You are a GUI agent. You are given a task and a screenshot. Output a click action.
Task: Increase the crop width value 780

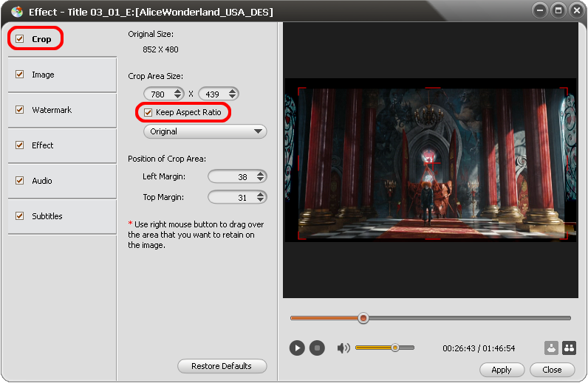178,91
